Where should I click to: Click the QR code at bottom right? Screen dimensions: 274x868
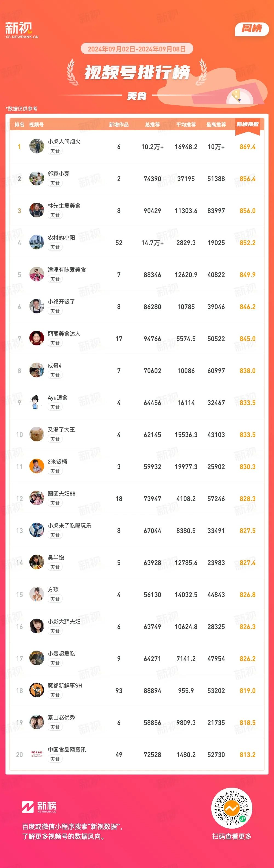[x=232, y=808]
